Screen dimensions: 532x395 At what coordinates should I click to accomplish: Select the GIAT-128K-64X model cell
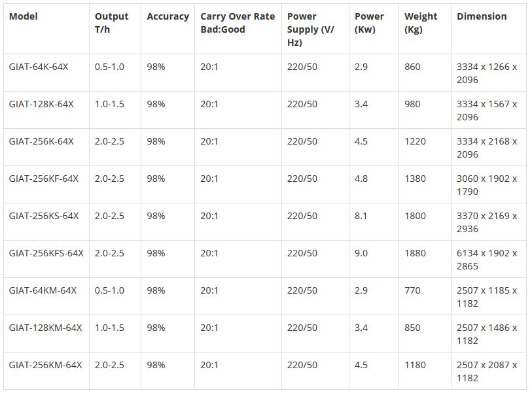(x=41, y=104)
